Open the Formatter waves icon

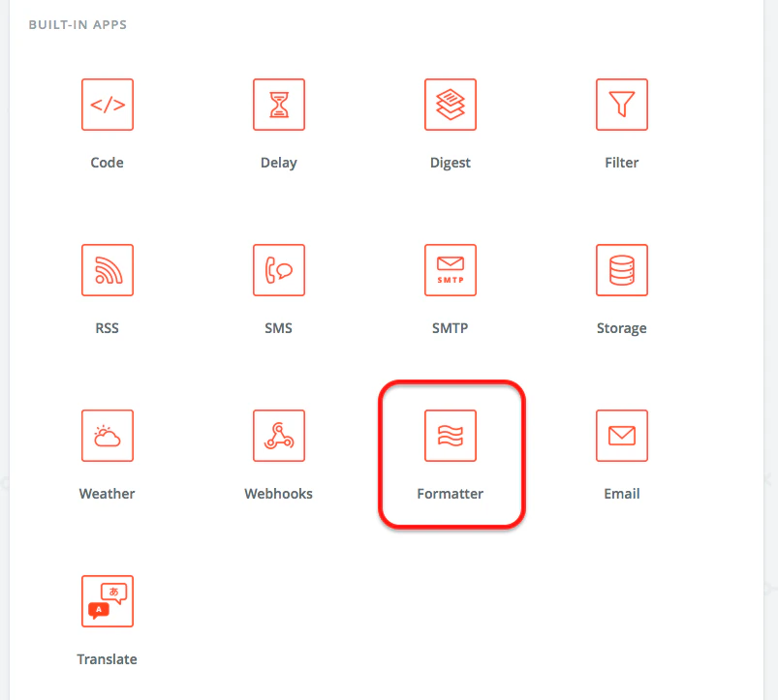click(451, 436)
